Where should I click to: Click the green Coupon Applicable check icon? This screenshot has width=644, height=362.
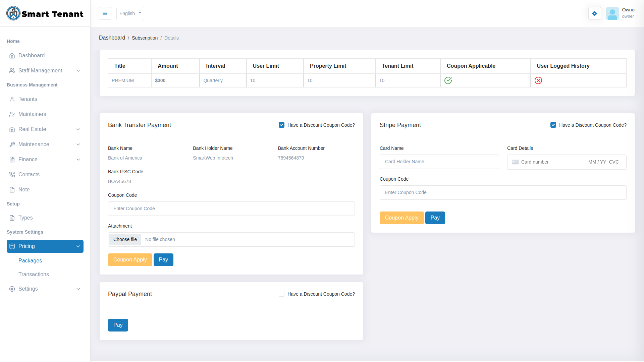pyautogui.click(x=448, y=80)
